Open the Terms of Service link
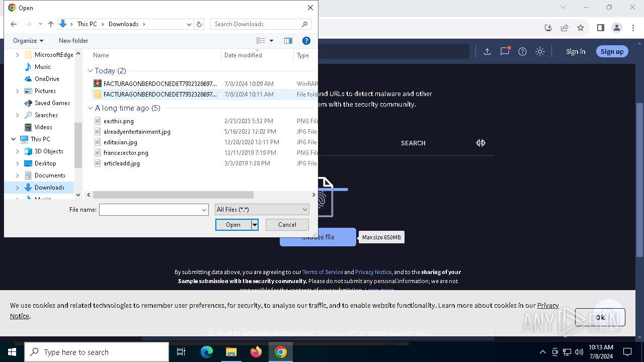The height and width of the screenshot is (362, 644). (x=323, y=272)
